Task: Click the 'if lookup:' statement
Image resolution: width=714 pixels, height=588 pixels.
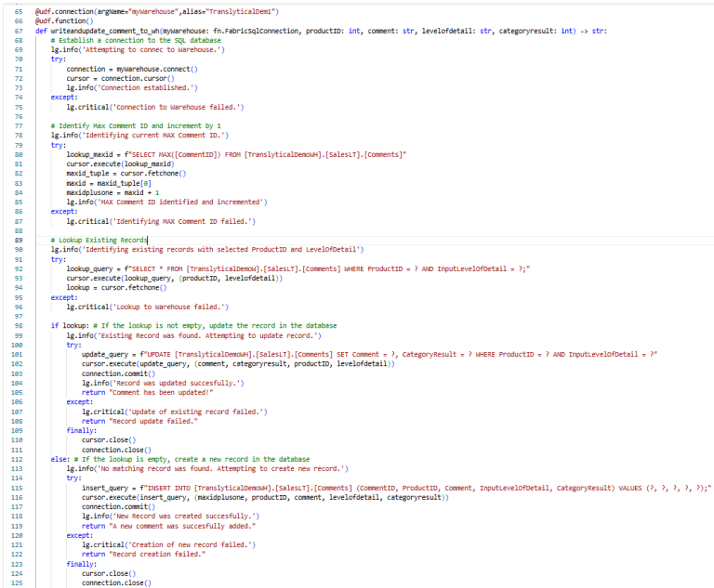Action: 70,326
